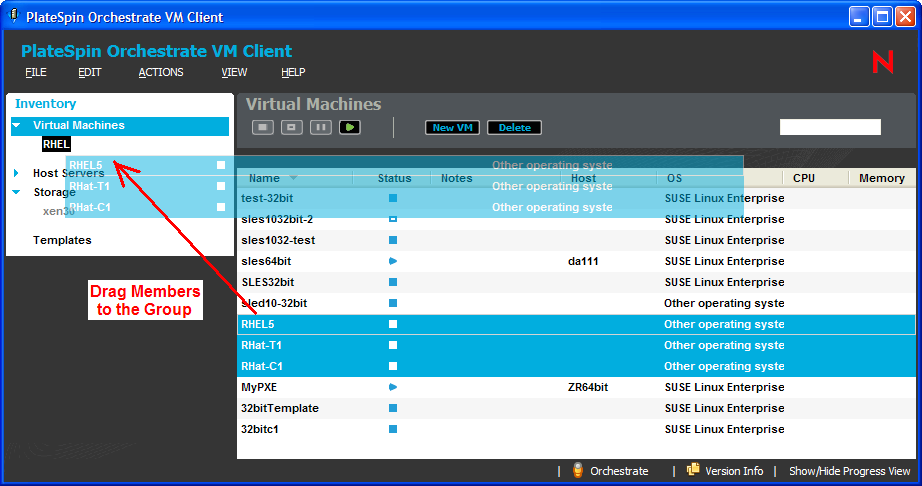Screen dimensions: 922x486
Task: Select the Virtual Machines inventory label
Action: coord(79,125)
